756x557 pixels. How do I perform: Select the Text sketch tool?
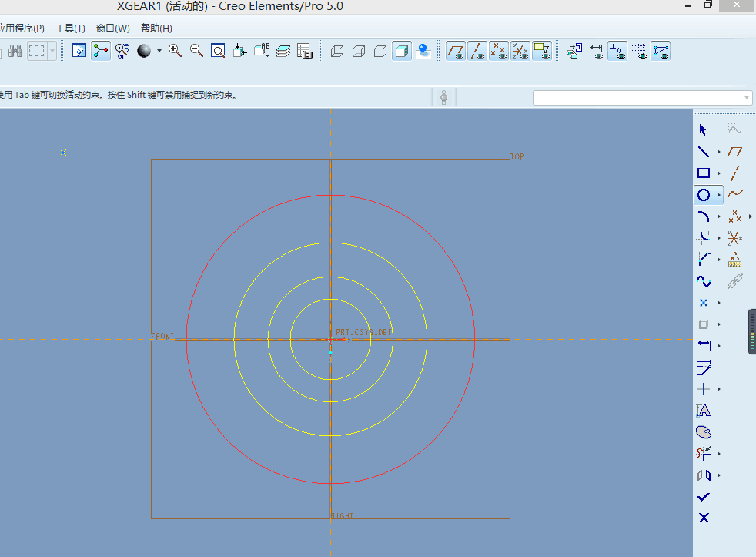coord(703,411)
